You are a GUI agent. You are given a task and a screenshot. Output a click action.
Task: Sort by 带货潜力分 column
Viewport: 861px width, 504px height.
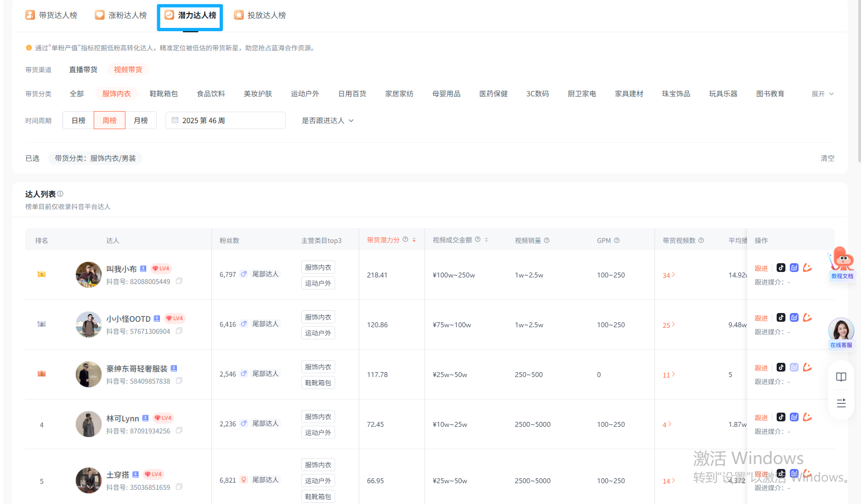414,240
